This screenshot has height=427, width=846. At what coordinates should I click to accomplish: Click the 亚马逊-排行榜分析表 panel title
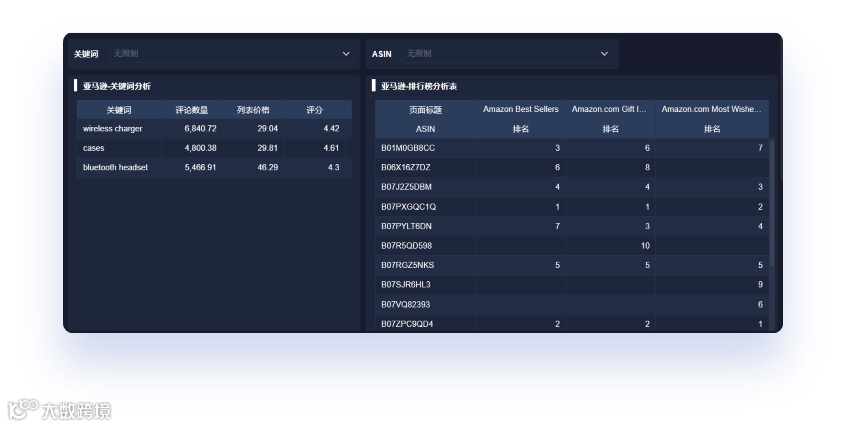click(x=419, y=86)
